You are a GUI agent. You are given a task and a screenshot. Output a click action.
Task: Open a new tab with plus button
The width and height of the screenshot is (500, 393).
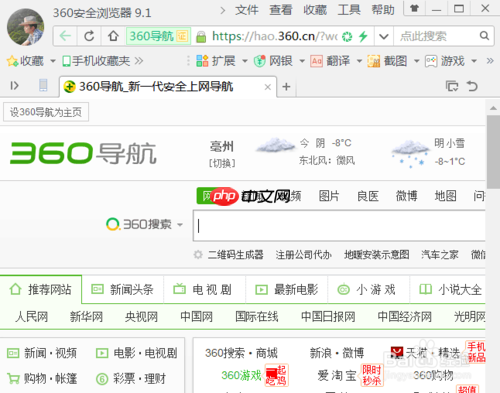pyautogui.click(x=286, y=87)
